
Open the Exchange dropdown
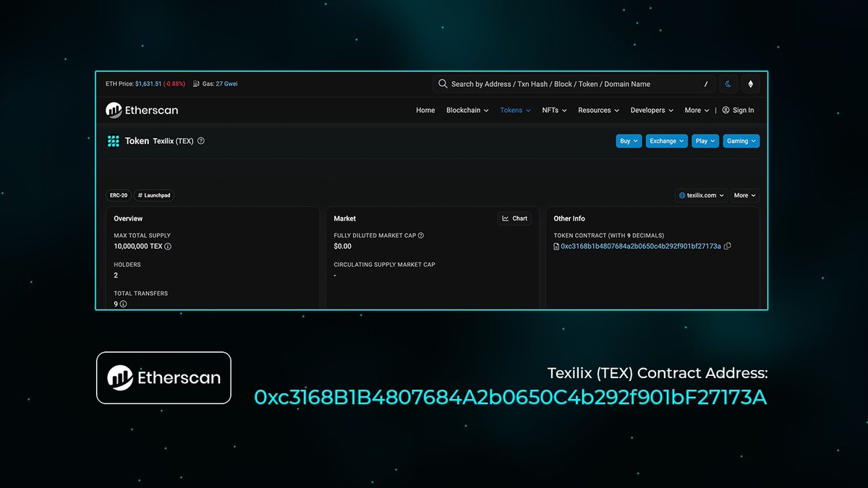667,141
